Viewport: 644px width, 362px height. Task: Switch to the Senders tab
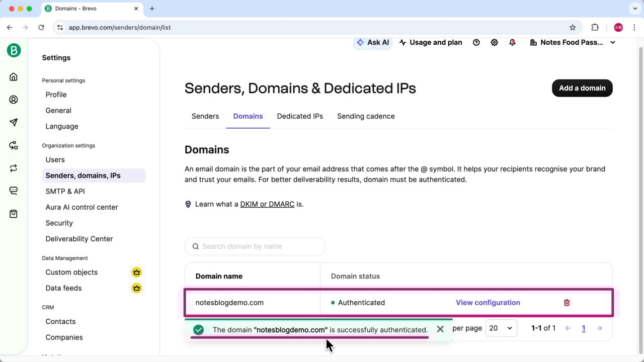click(x=205, y=116)
